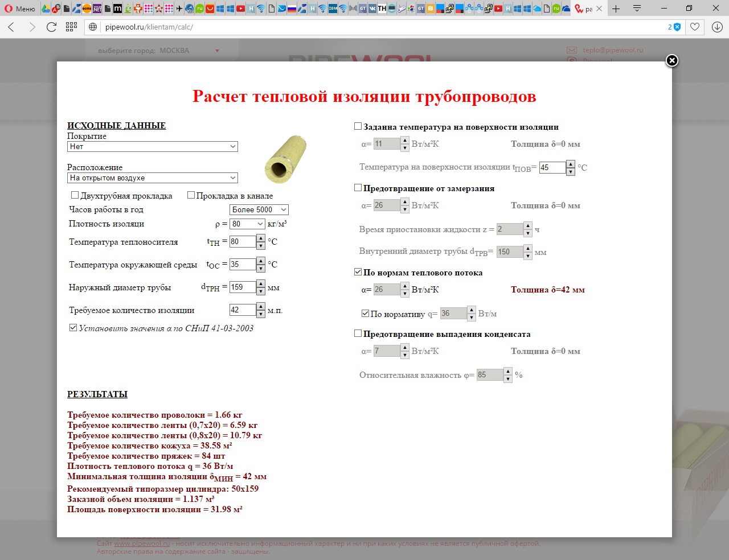Image resolution: width=729 pixels, height=560 pixels.
Task: Click the speed-dial grid icon near the address bar
Action: pyautogui.click(x=70, y=27)
